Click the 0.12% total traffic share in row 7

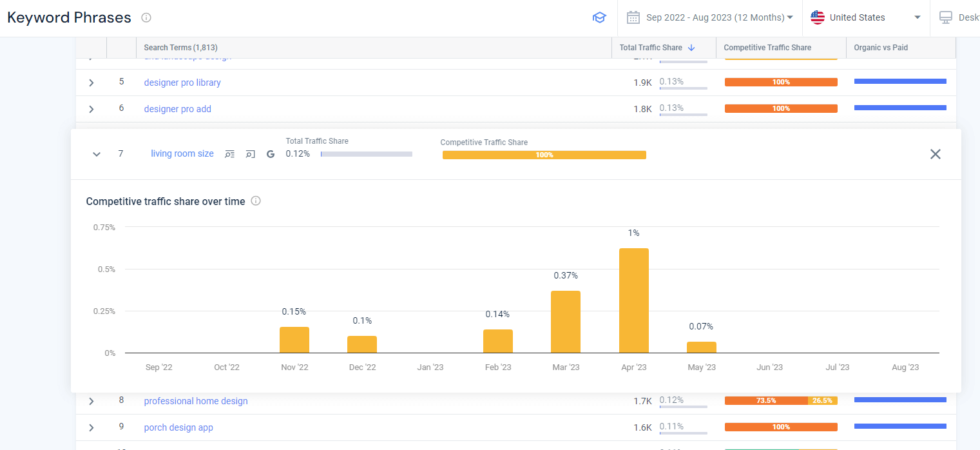[298, 153]
